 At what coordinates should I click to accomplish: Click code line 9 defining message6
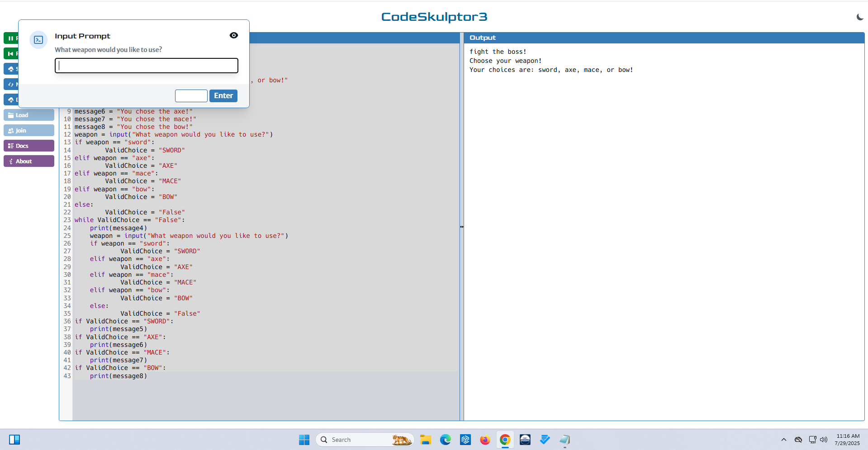point(134,112)
